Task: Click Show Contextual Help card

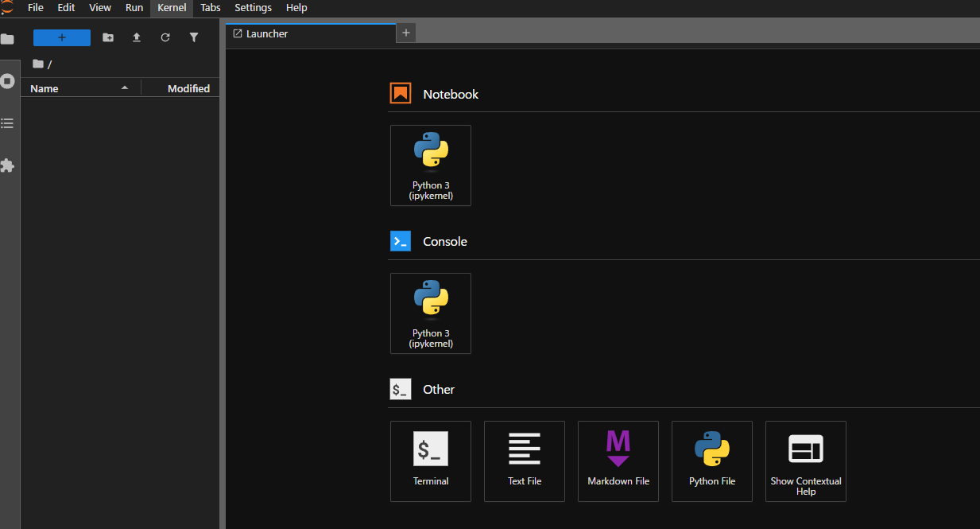Action: coord(805,461)
